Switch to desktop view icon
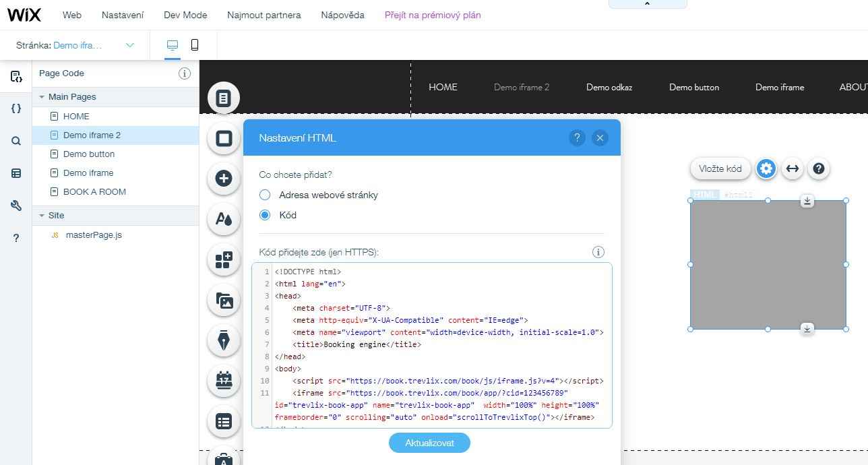The height and width of the screenshot is (465, 868). pyautogui.click(x=173, y=45)
